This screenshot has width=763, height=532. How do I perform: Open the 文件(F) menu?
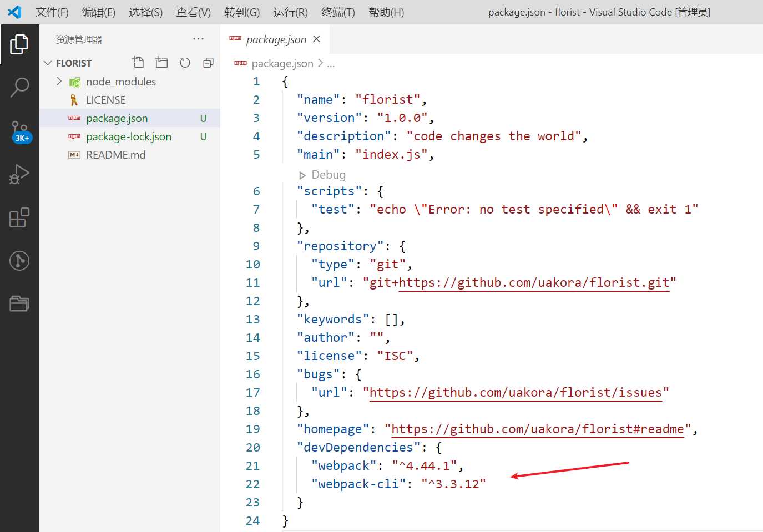coord(52,12)
